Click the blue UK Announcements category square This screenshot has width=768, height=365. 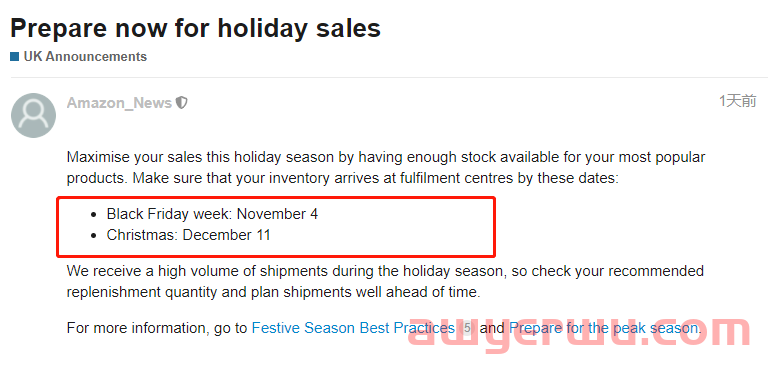[x=14, y=57]
